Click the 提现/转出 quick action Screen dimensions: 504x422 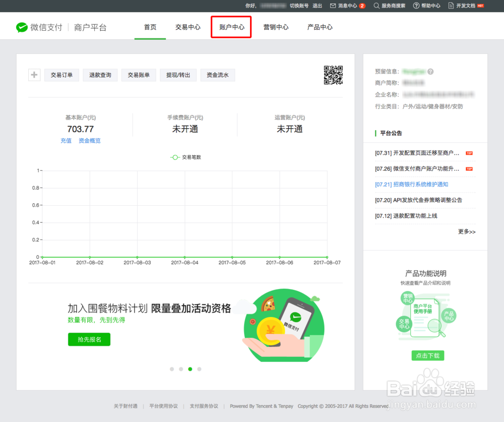(178, 75)
